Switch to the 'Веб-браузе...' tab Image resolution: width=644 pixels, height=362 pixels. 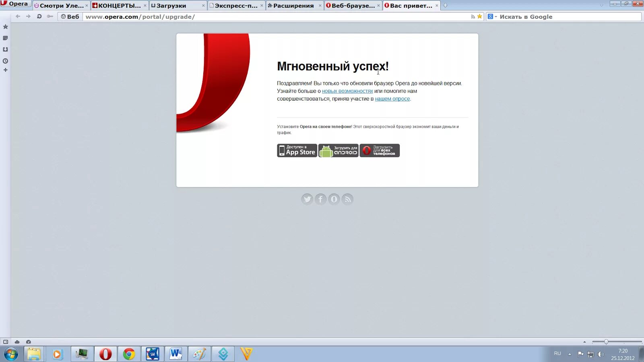(x=353, y=6)
